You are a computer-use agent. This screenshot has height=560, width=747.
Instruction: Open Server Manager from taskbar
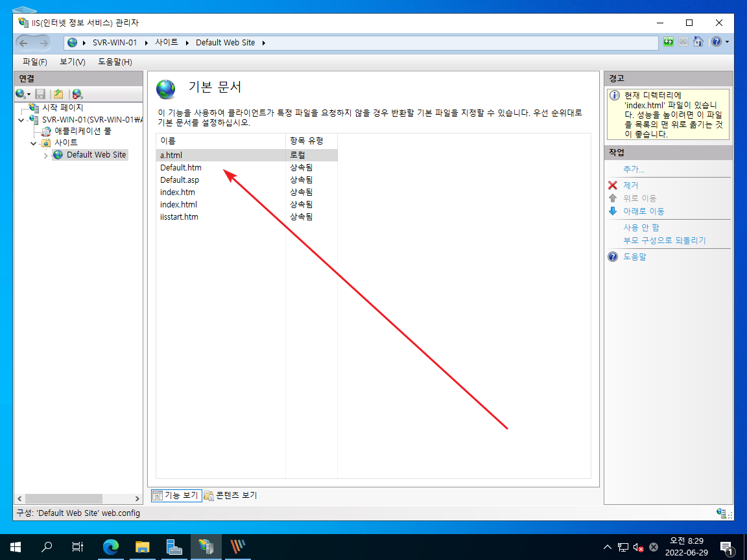pos(174,546)
